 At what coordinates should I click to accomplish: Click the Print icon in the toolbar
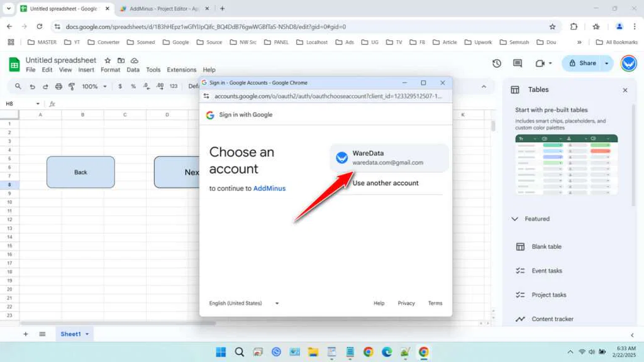click(x=58, y=86)
